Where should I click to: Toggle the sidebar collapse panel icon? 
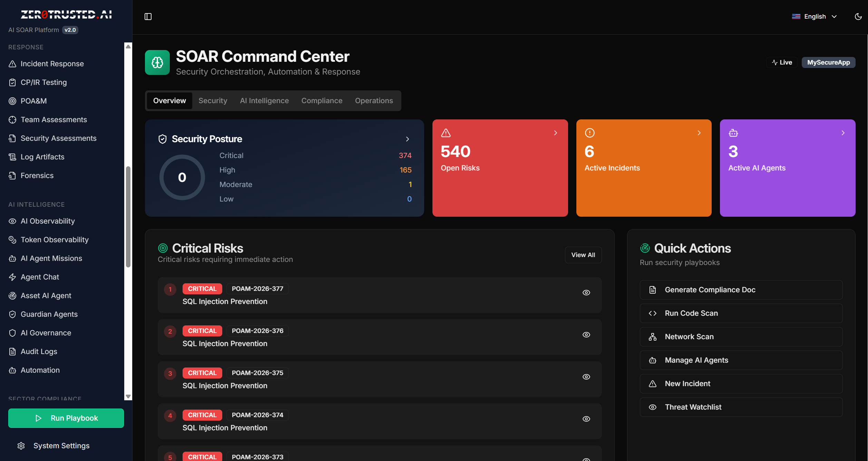(148, 17)
